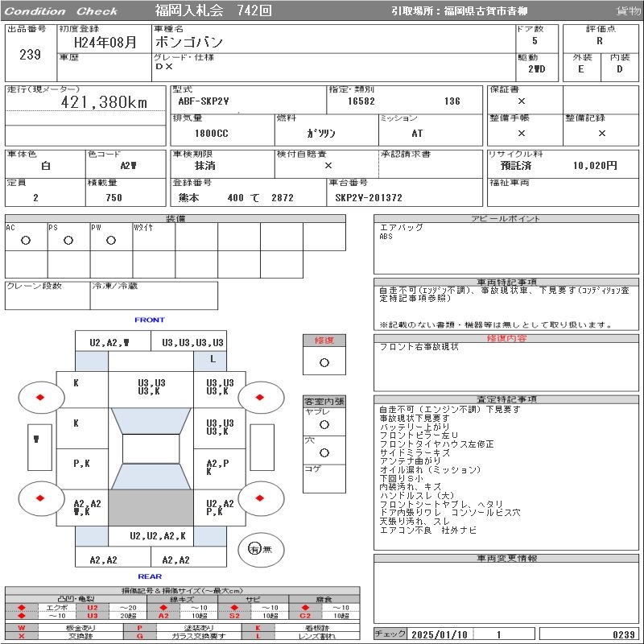Viewport: 644px width, 644px height.
Task: Click the 貨物 label in header
Action: pyautogui.click(x=628, y=10)
